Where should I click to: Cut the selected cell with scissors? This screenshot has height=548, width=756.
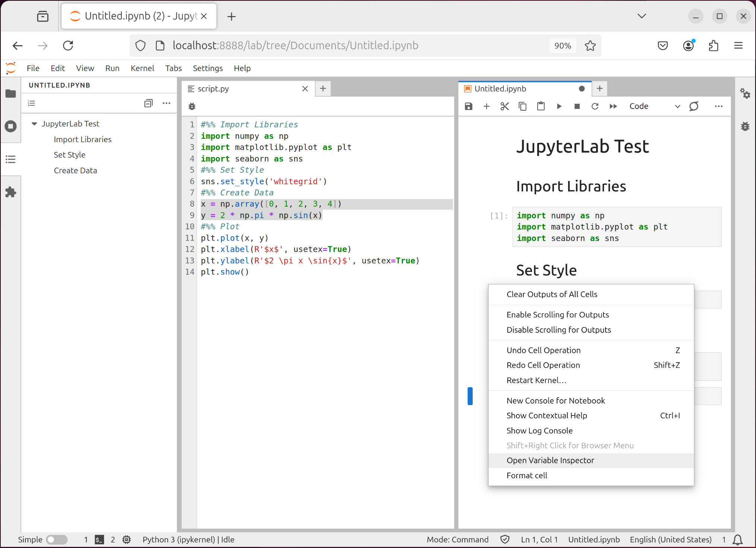[505, 106]
